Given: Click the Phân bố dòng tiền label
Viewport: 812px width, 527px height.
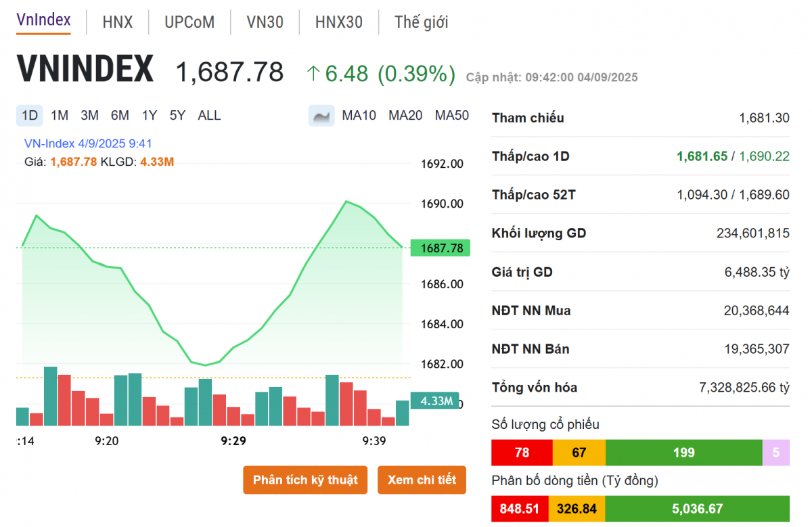Looking at the screenshot, I should click(574, 481).
